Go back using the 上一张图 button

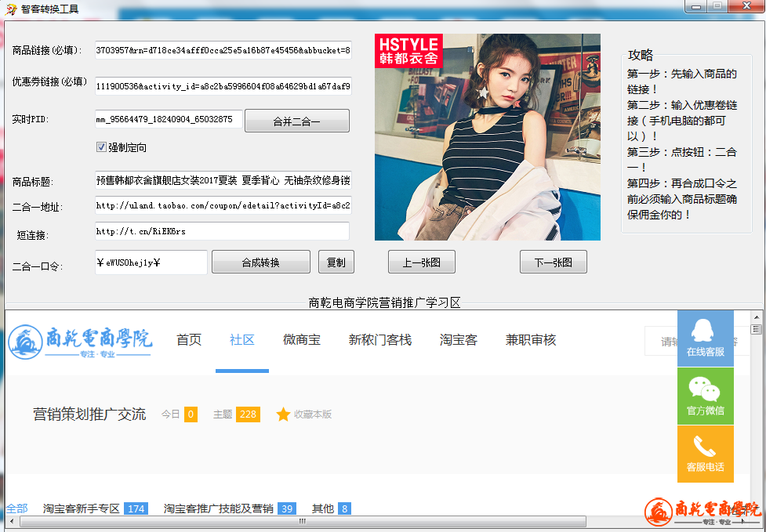(x=421, y=262)
